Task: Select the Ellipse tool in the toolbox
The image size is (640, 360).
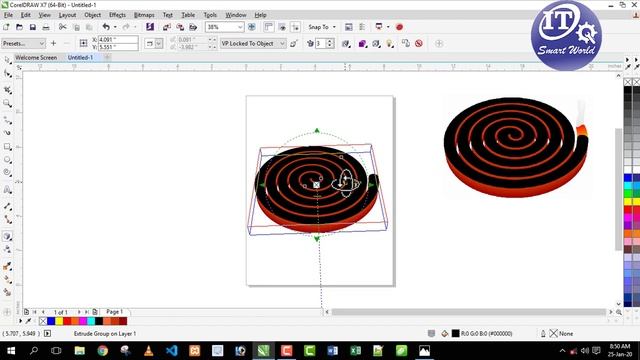Action: pyautogui.click(x=7, y=160)
